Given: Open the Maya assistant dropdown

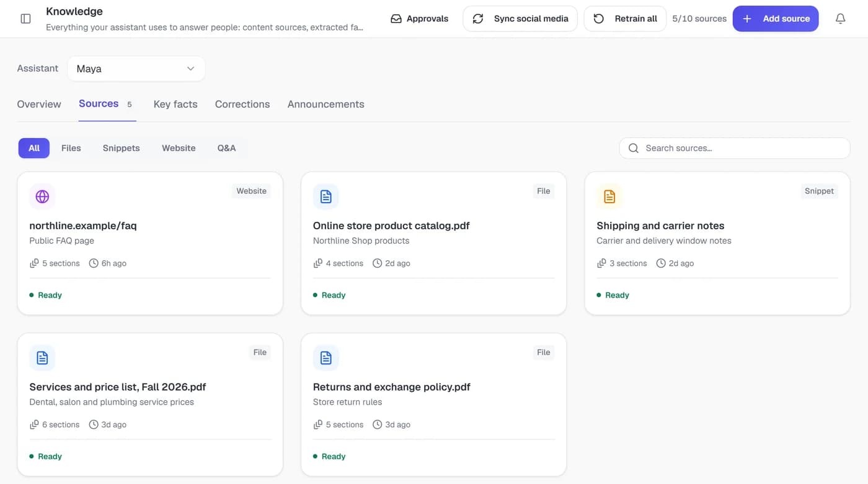Looking at the screenshot, I should [x=136, y=69].
